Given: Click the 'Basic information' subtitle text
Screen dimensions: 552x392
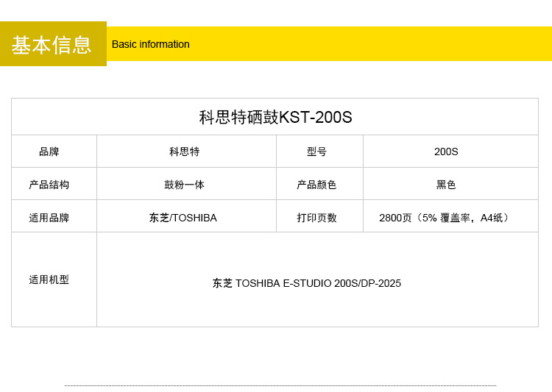Looking at the screenshot, I should tap(151, 44).
